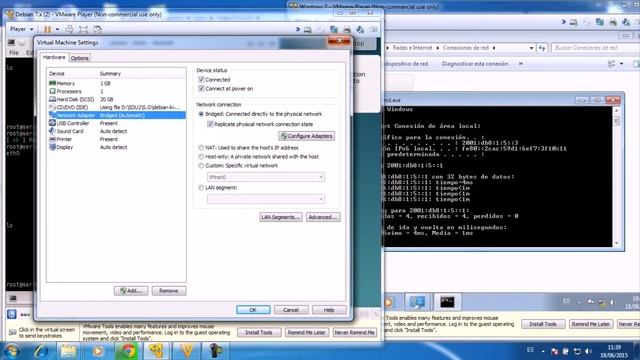Open the Player menu in Debian VMware window
The image size is (640, 360).
(x=21, y=29)
